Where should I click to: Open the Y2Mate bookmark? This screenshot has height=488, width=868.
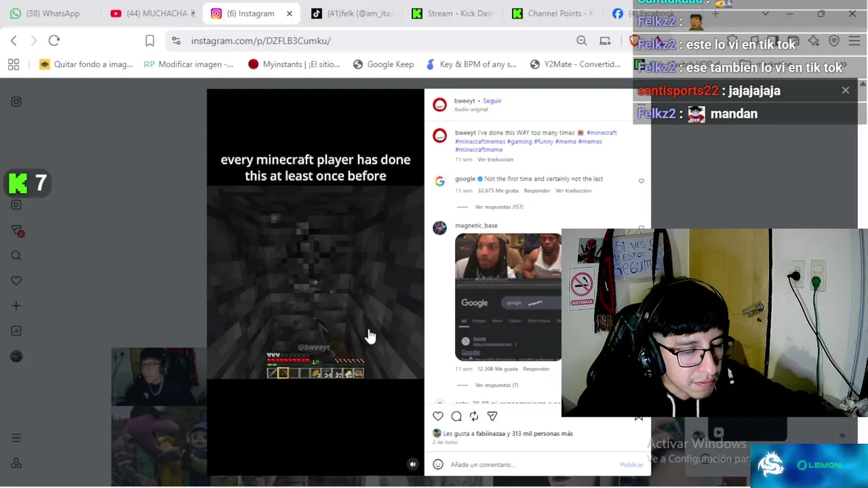tap(575, 64)
